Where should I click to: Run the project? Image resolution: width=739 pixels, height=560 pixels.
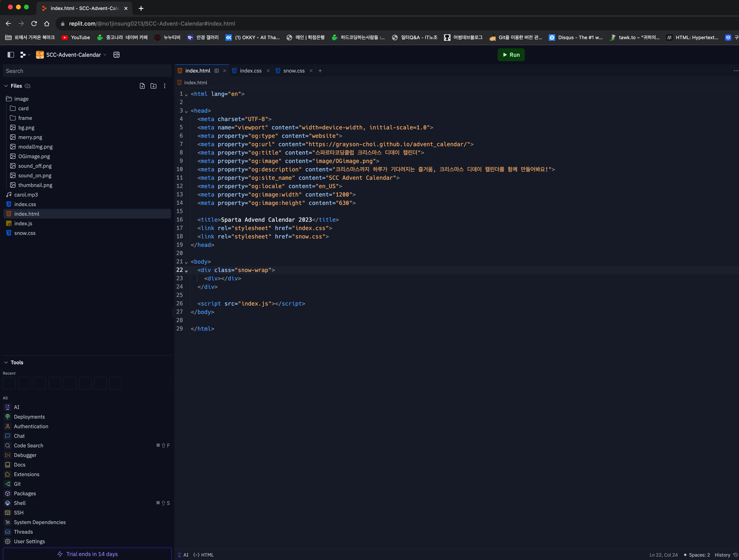pos(511,55)
